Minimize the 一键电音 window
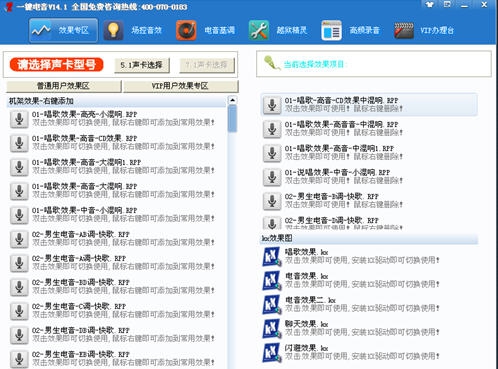Image resolution: width=498 pixels, height=369 pixels. coord(464,5)
